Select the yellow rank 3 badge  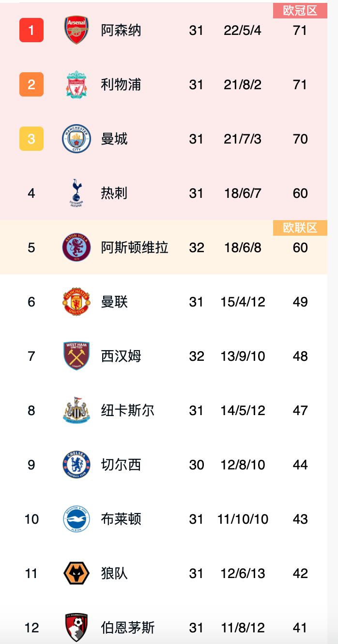click(31, 139)
